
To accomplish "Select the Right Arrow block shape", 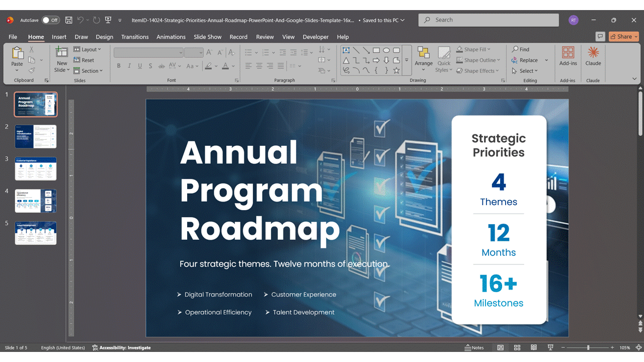I will [376, 60].
